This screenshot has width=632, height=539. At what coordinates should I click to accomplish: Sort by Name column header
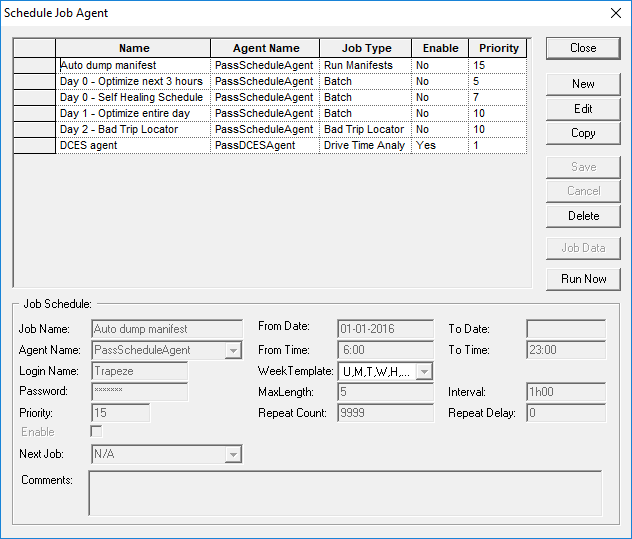[133, 48]
